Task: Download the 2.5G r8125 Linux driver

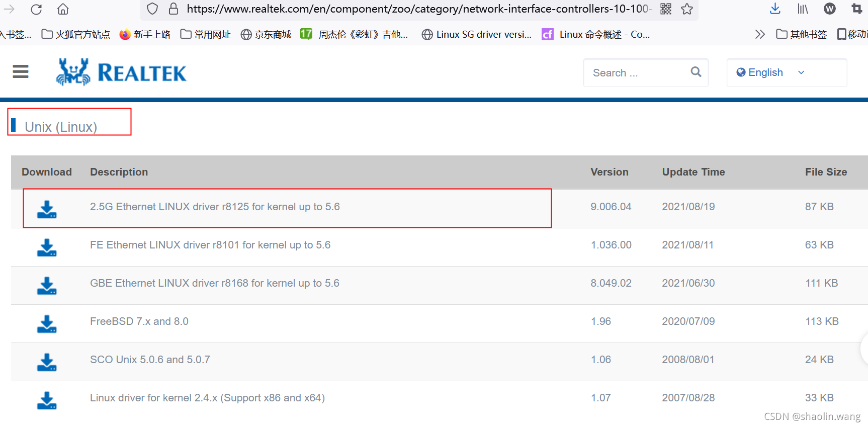Action: pyautogui.click(x=47, y=209)
